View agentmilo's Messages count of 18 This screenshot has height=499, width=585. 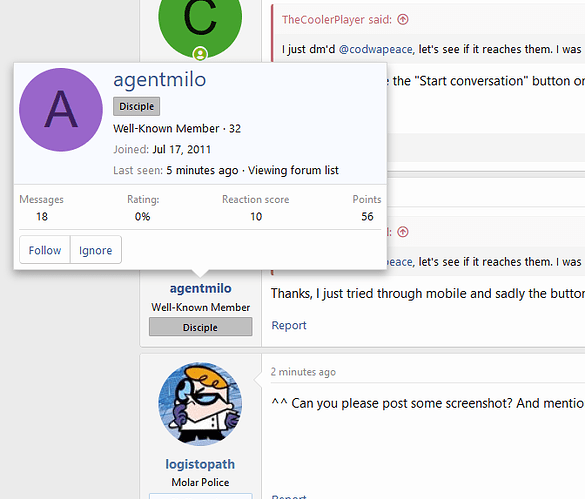42,216
